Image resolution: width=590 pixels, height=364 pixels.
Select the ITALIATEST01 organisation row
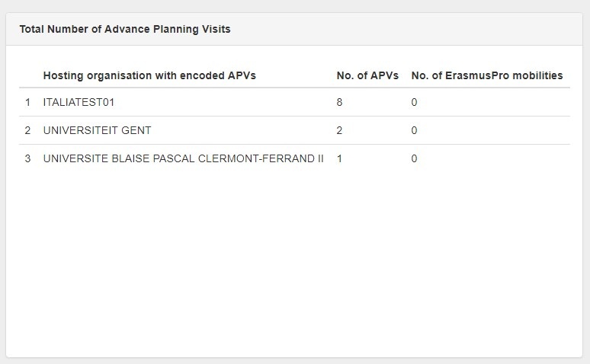click(x=295, y=102)
